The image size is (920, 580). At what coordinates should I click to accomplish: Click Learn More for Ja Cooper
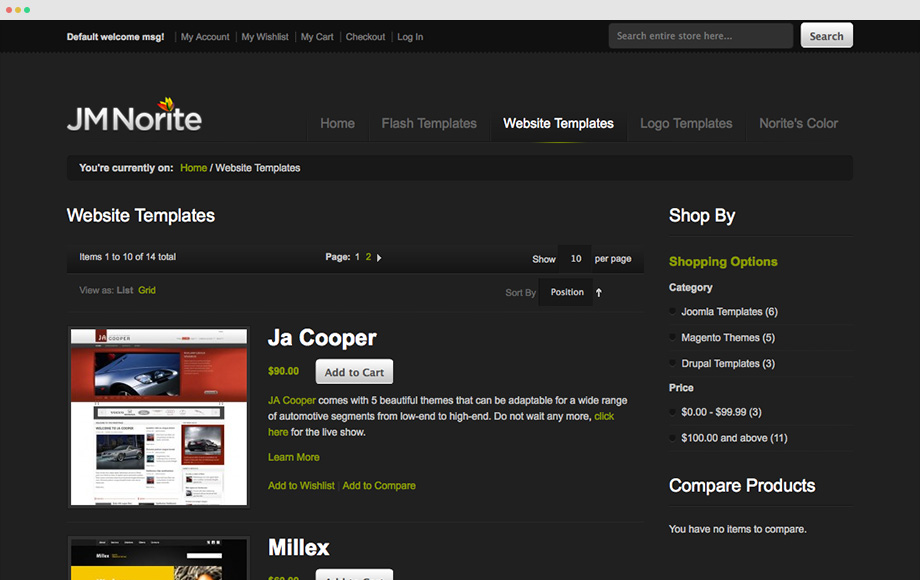[x=293, y=457]
